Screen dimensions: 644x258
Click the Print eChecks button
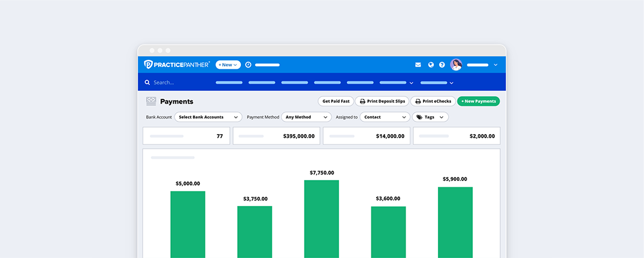[x=433, y=101]
